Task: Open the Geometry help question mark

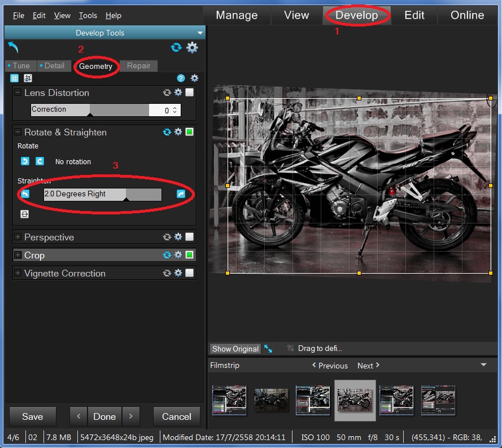Action: coord(181,78)
